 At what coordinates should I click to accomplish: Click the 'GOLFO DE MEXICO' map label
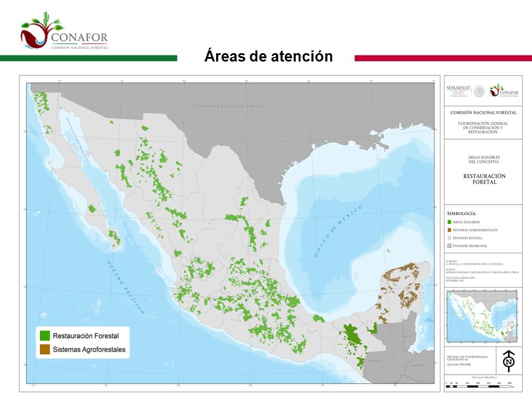tap(338, 231)
